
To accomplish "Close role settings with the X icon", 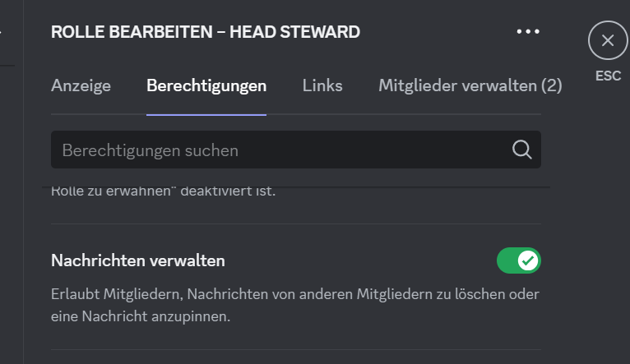I will [608, 40].
